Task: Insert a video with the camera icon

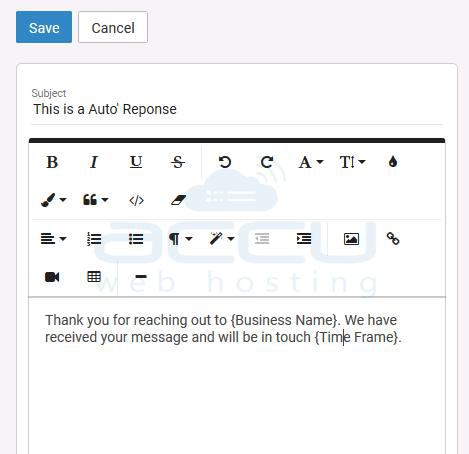Action: (52, 277)
